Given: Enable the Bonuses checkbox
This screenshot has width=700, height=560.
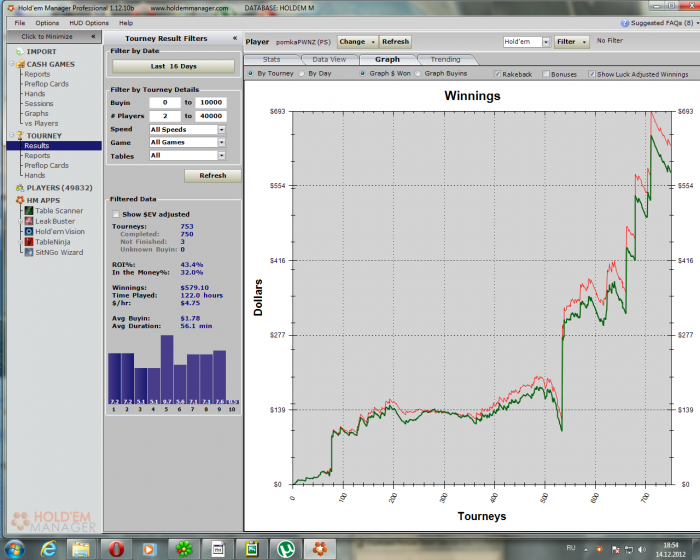Looking at the screenshot, I should coord(546,74).
